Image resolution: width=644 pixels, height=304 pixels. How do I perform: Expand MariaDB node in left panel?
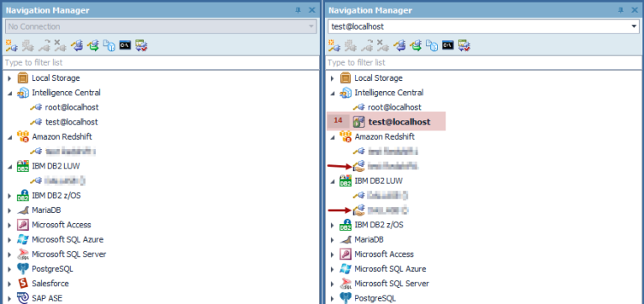pos(9,211)
